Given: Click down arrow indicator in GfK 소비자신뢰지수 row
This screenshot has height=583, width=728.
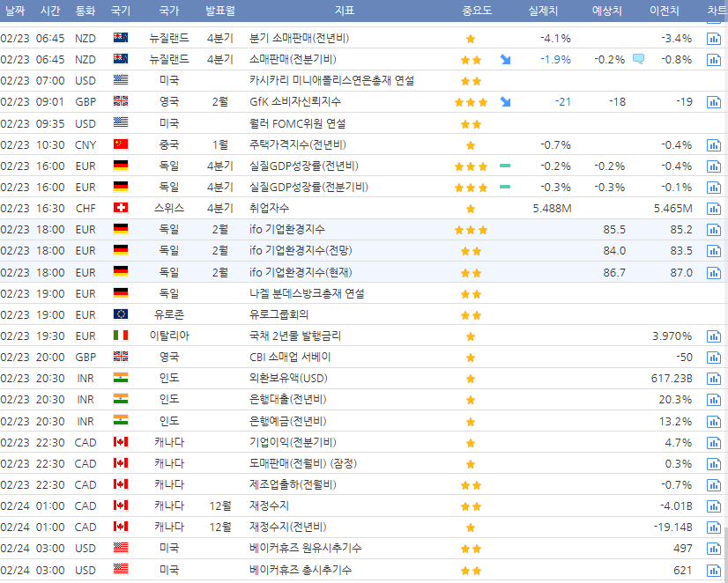Looking at the screenshot, I should coord(505,101).
